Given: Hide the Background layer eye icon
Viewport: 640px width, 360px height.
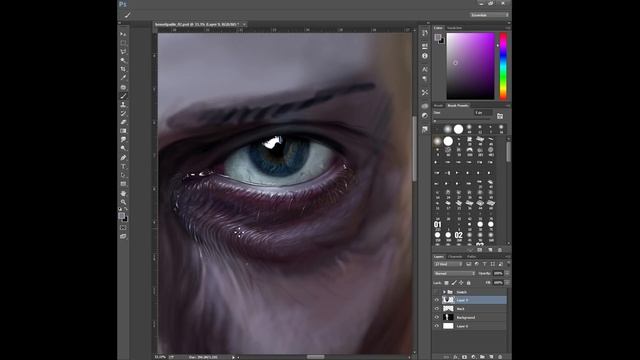Looking at the screenshot, I should (437, 317).
